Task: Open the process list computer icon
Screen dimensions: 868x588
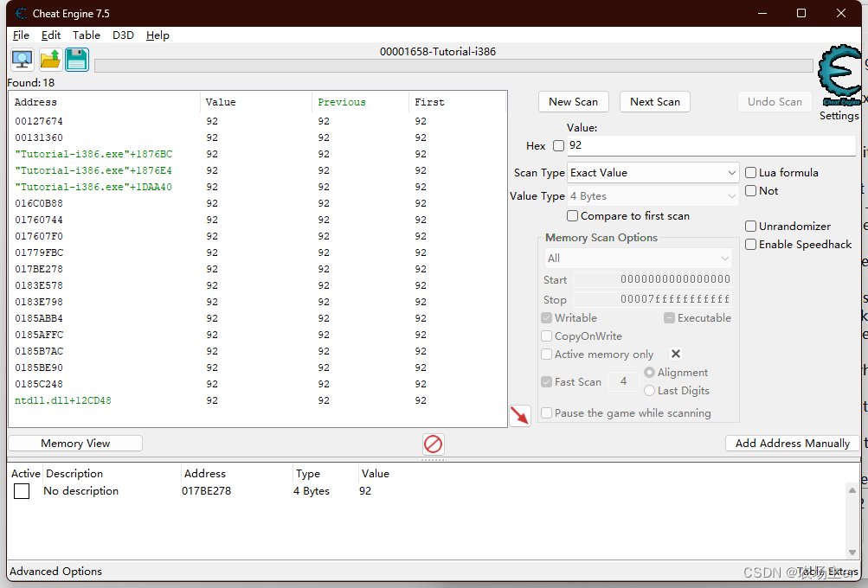Action: 23,60
